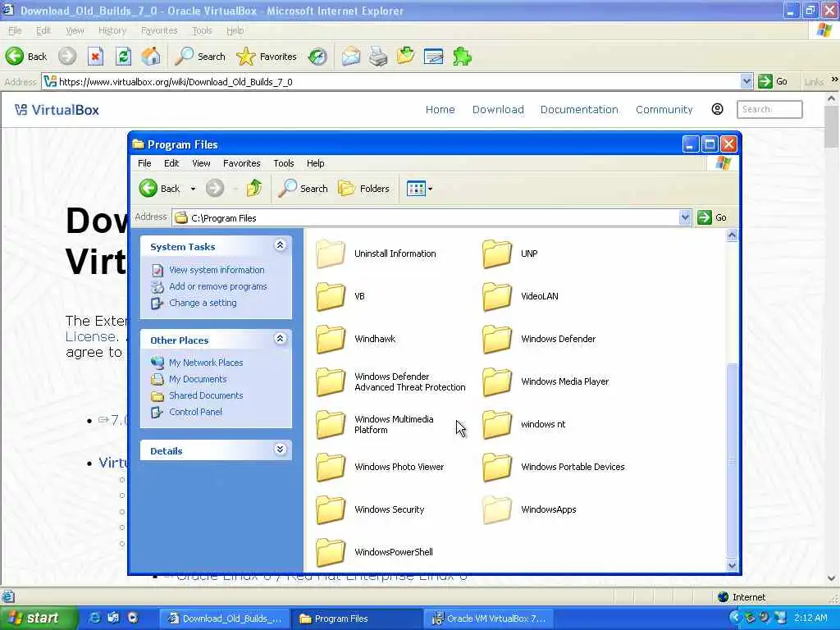Viewport: 840px width, 630px height.
Task: Open Favorites star in Internet Explorer toolbar
Action: [267, 57]
